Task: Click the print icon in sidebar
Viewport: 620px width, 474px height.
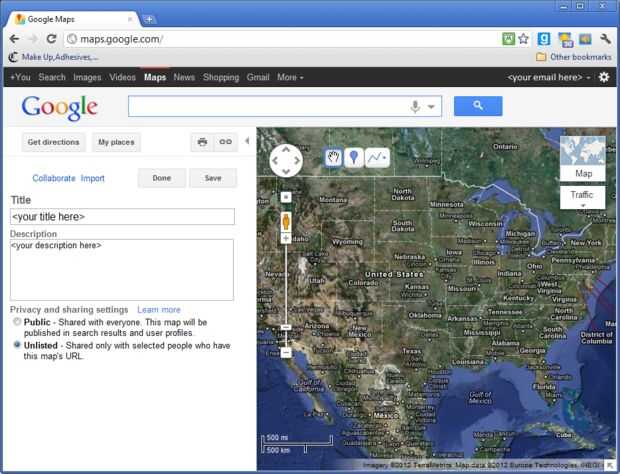Action: [x=202, y=142]
